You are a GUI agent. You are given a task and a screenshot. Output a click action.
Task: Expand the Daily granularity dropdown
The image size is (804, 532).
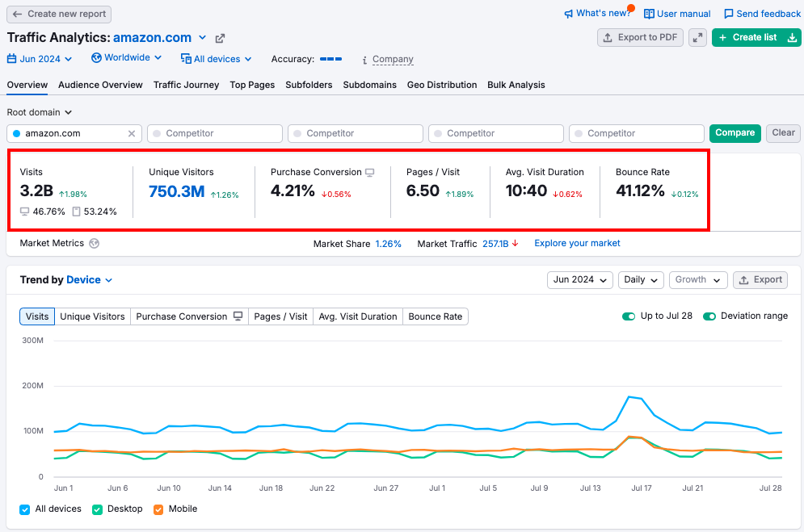point(640,280)
